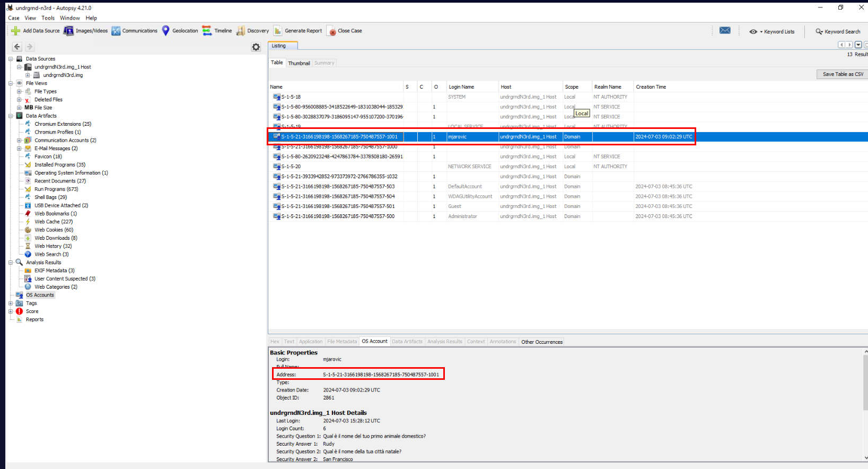Expand the File Types node
The image size is (868, 469).
pos(19,91)
